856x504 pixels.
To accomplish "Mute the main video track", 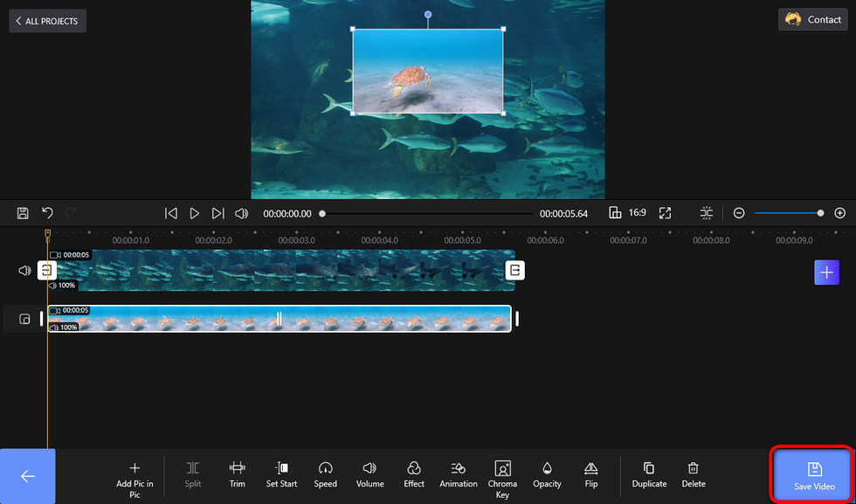I will pyautogui.click(x=24, y=270).
